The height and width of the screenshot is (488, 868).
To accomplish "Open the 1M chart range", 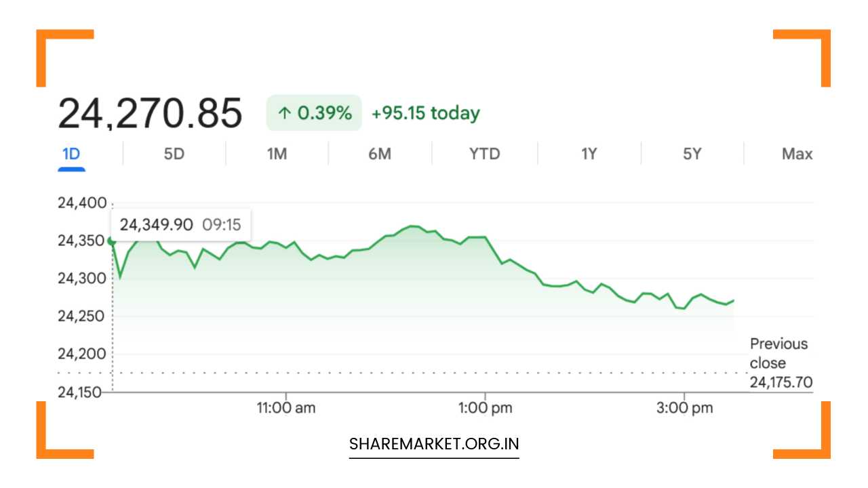I will click(277, 155).
